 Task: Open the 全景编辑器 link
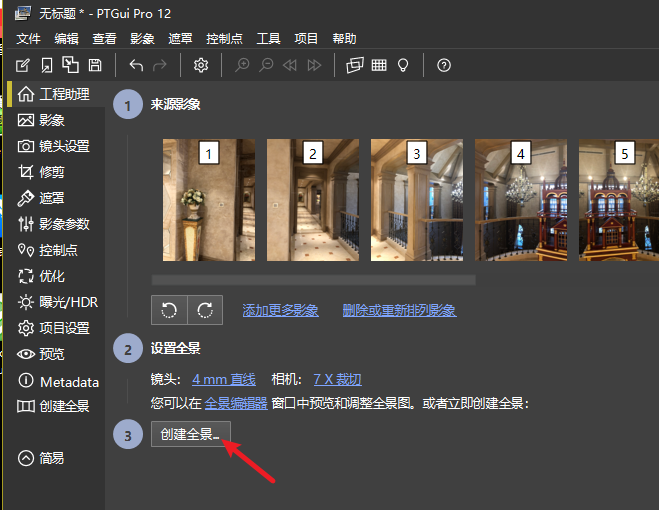pyautogui.click(x=236, y=404)
